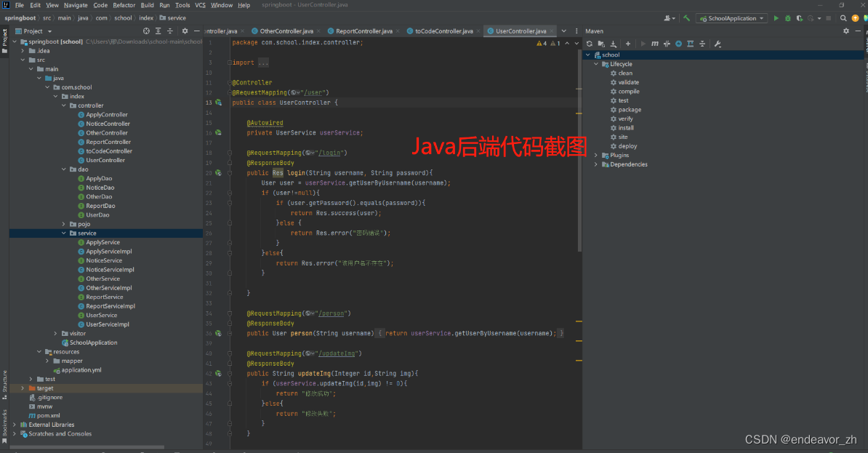Image resolution: width=868 pixels, height=453 pixels.
Task: Open pom.xml in the project tree
Action: click(48, 415)
